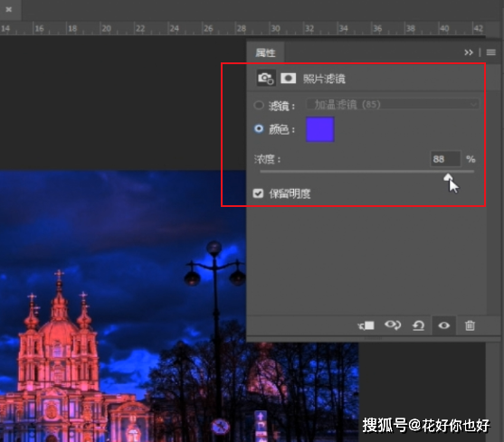The image size is (504, 442).
Task: Delete the adjustment layer with trash icon
Action: pyautogui.click(x=470, y=325)
